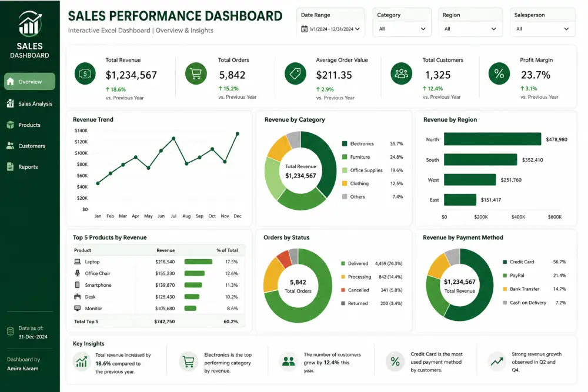Open the Category filter dropdown
The width and height of the screenshot is (588, 392).
[x=402, y=29]
